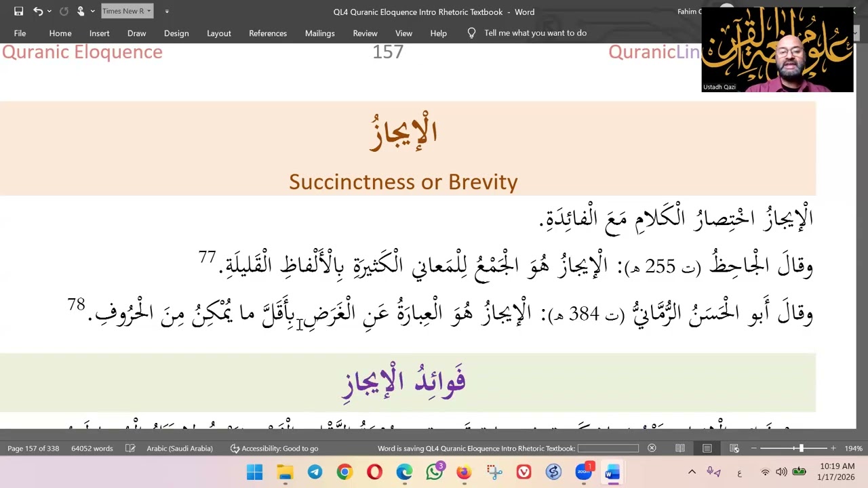
Task: Open the Mailings ribbon tab
Action: [x=319, y=33]
